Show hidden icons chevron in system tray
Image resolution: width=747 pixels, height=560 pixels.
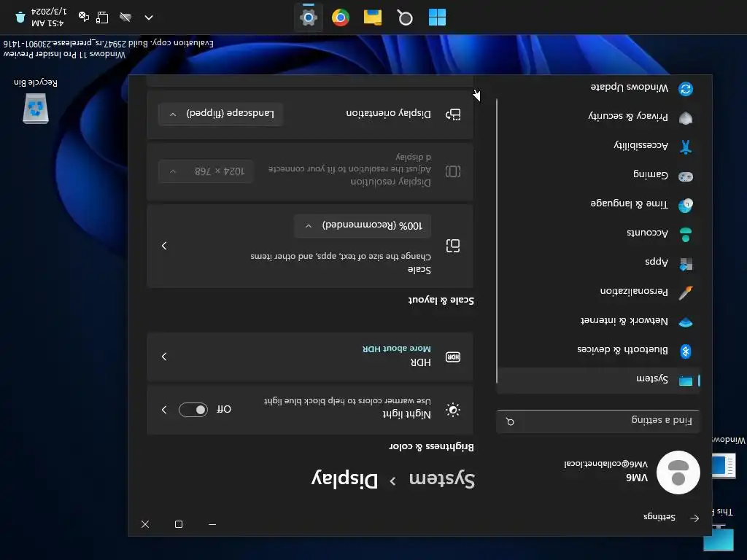[149, 17]
